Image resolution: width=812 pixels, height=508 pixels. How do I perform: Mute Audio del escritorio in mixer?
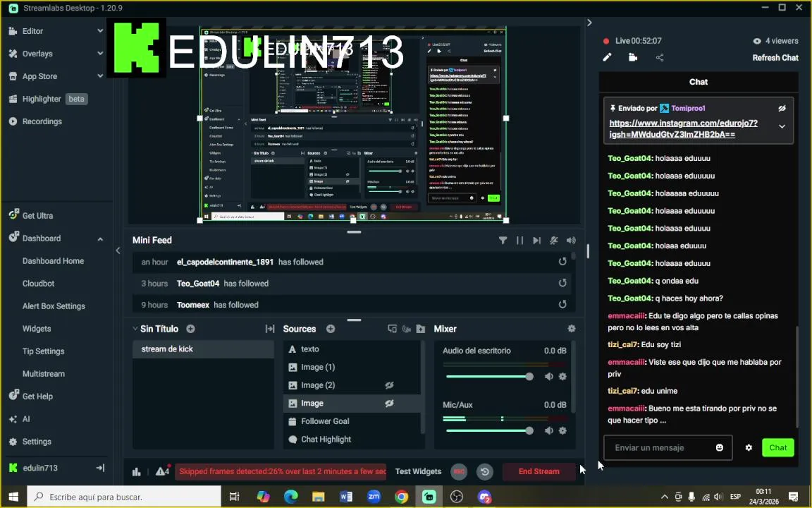click(549, 377)
